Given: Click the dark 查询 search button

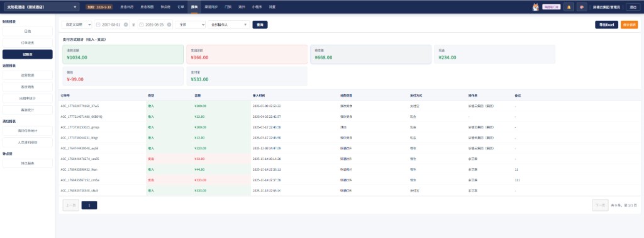Looking at the screenshot, I should tap(260, 25).
